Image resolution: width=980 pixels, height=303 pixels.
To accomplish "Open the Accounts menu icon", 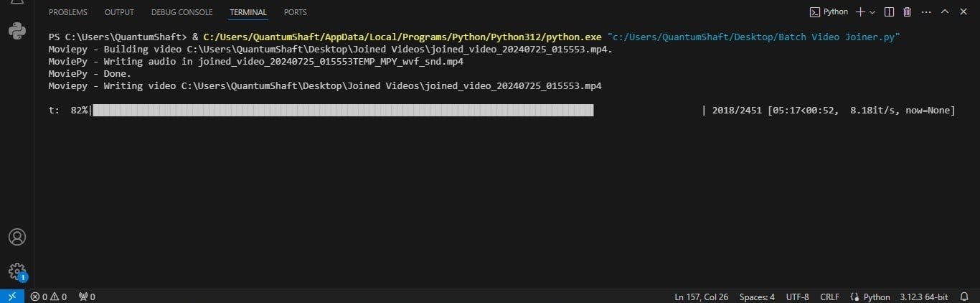I will [x=17, y=237].
